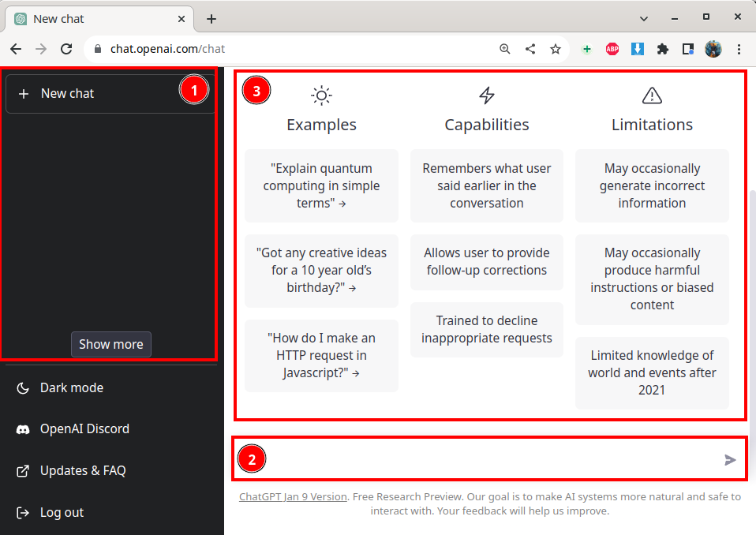The image size is (756, 535).
Task: Click the browser forward arrow
Action: coord(41,49)
